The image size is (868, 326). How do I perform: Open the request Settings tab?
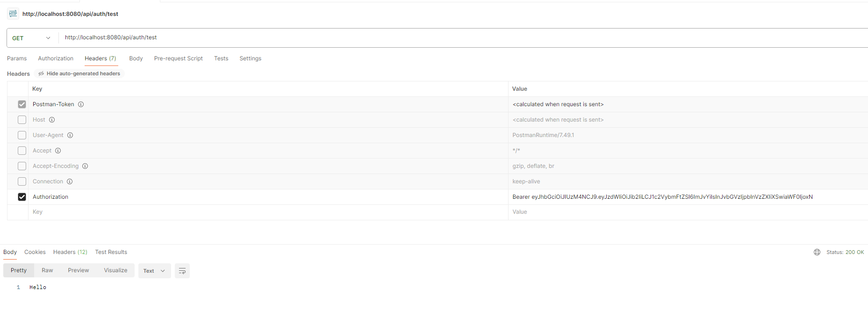[x=251, y=58]
